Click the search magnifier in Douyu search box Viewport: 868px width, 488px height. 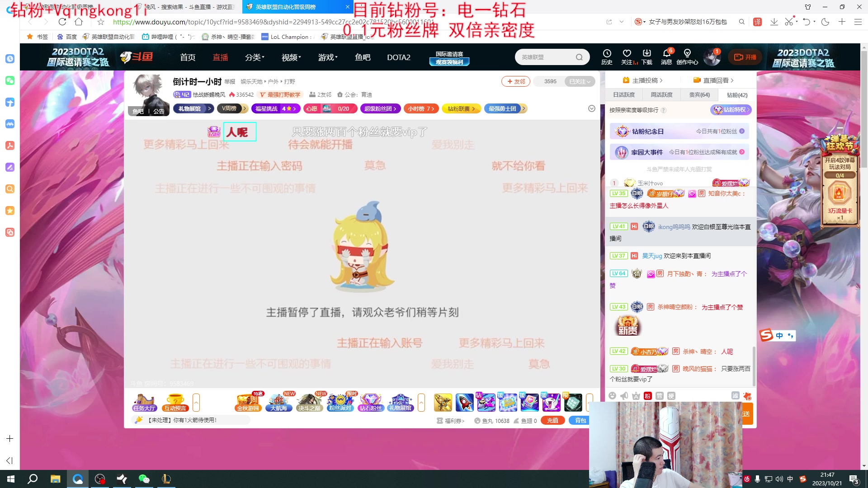click(x=579, y=57)
